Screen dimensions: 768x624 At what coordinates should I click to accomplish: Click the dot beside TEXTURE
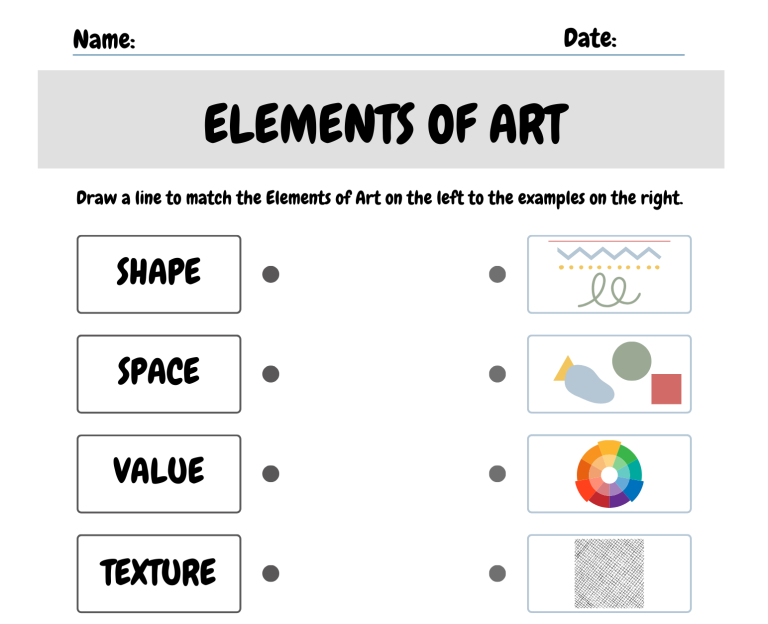coord(271,574)
